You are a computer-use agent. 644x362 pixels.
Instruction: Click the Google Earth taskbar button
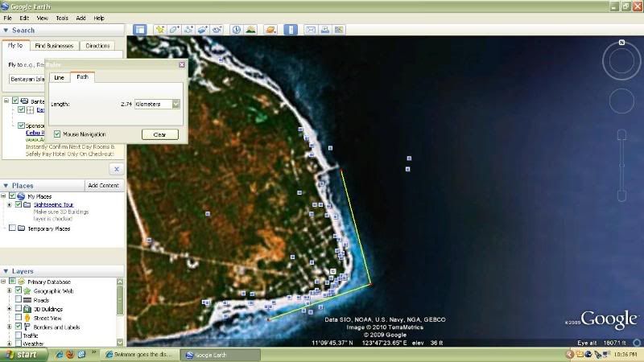(x=221, y=355)
